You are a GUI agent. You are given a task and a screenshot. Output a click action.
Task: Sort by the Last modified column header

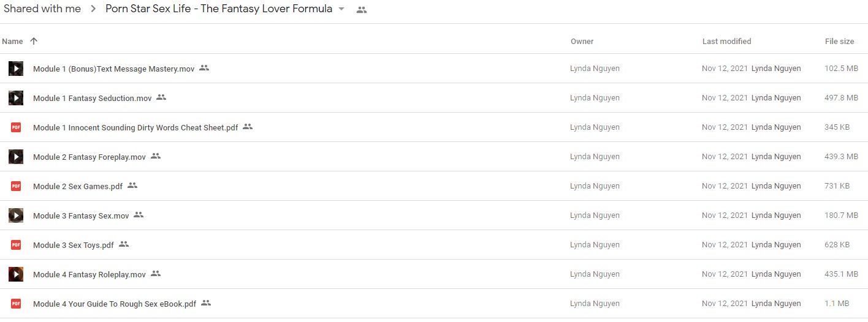click(726, 42)
